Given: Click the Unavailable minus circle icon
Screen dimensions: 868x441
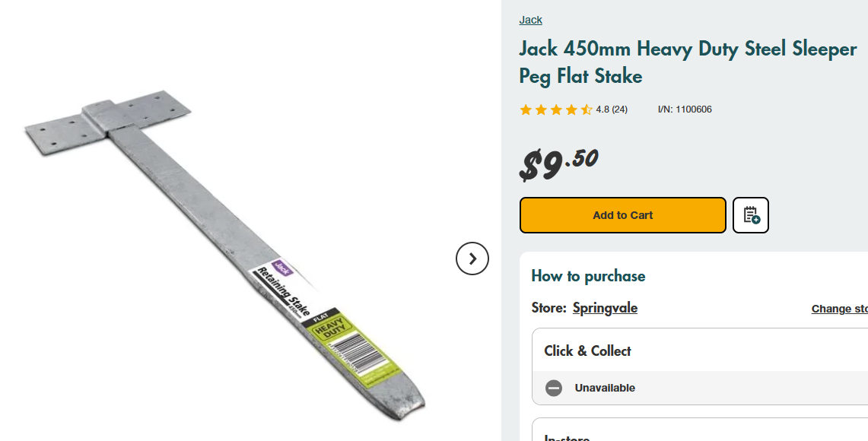Looking at the screenshot, I should point(554,388).
